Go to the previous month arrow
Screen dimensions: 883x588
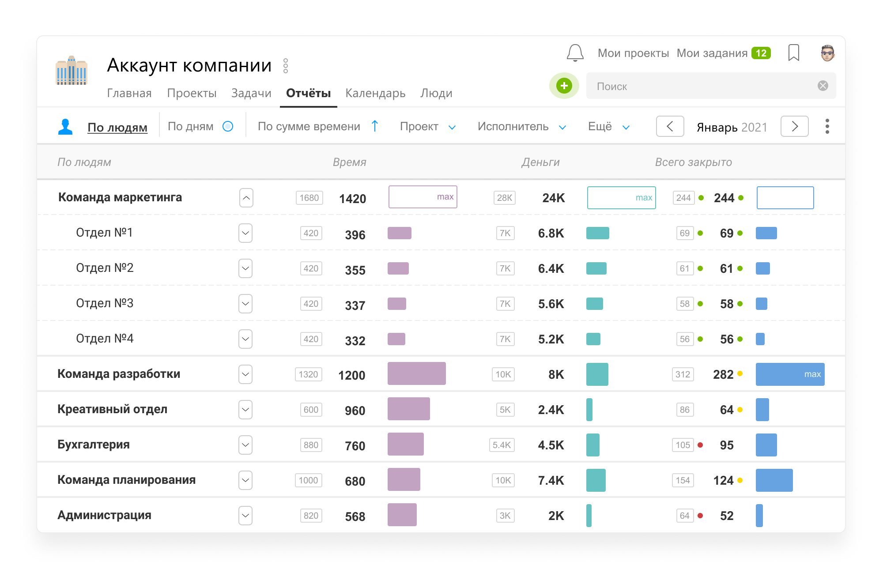pyautogui.click(x=670, y=126)
